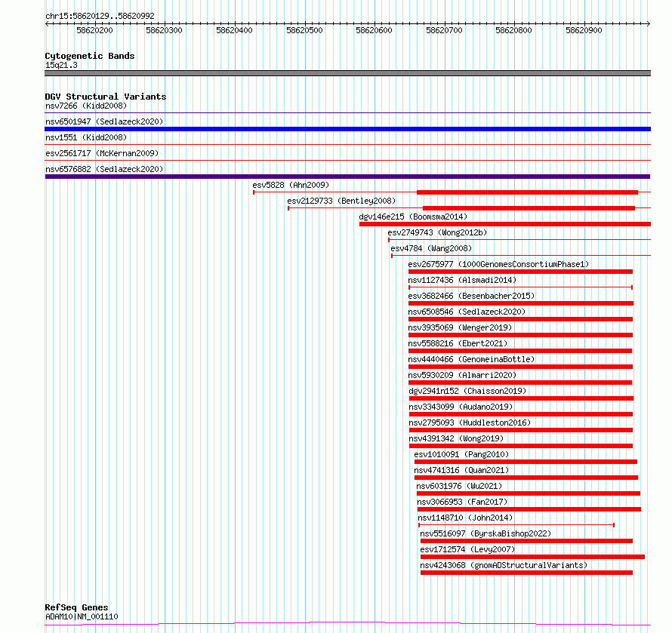Viewport: 672px width, 633px height.
Task: Click nsv6508546 (Sedlazeck2020) label
Action: (x=467, y=312)
